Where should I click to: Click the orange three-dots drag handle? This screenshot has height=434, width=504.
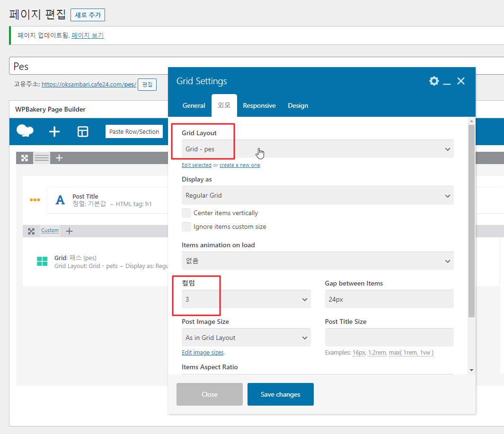(35, 200)
